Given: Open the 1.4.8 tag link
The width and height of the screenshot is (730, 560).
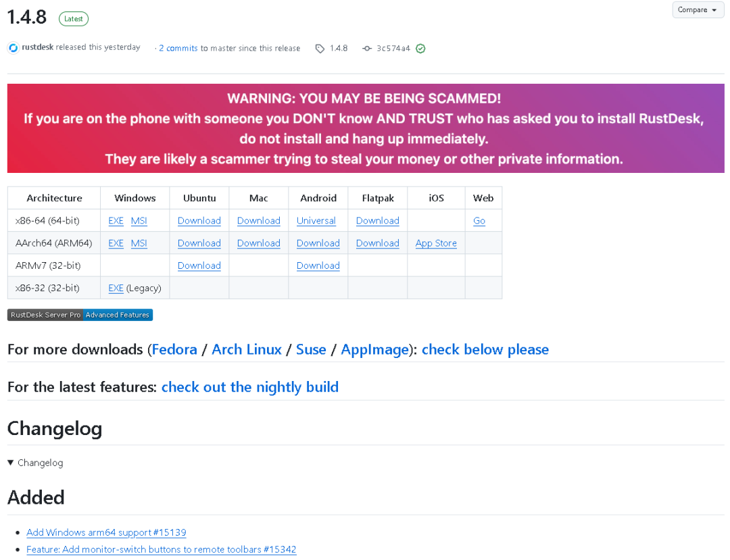Looking at the screenshot, I should pyautogui.click(x=339, y=49).
